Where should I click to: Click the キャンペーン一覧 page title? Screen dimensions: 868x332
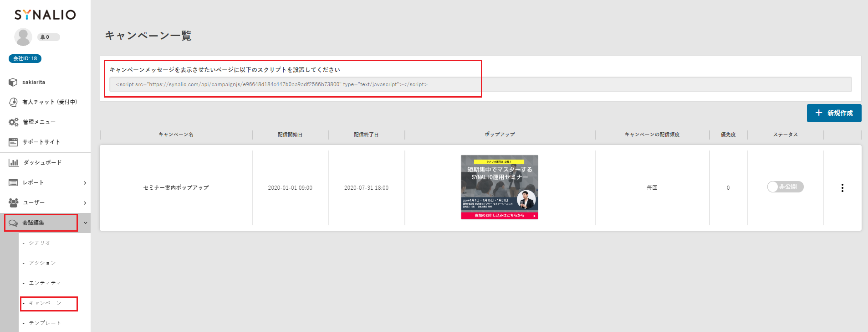(148, 36)
